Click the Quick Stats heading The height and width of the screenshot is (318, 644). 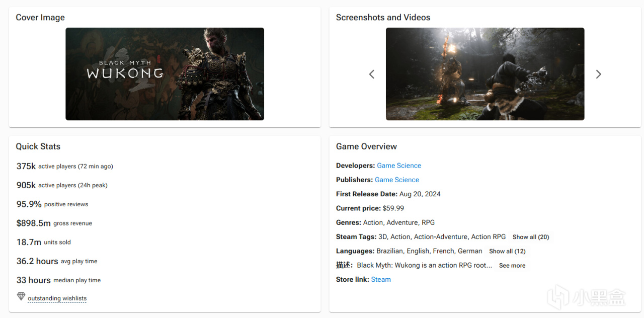pos(38,146)
